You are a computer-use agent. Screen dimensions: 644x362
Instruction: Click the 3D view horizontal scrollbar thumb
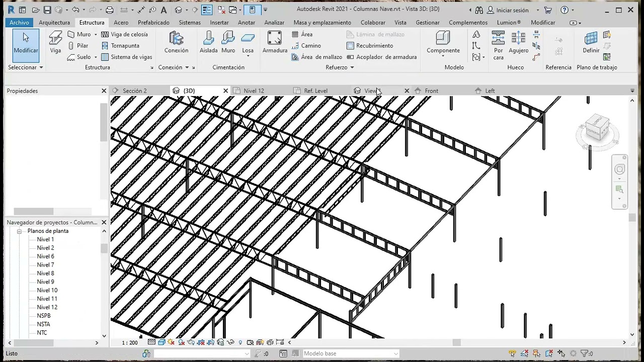pos(456,343)
